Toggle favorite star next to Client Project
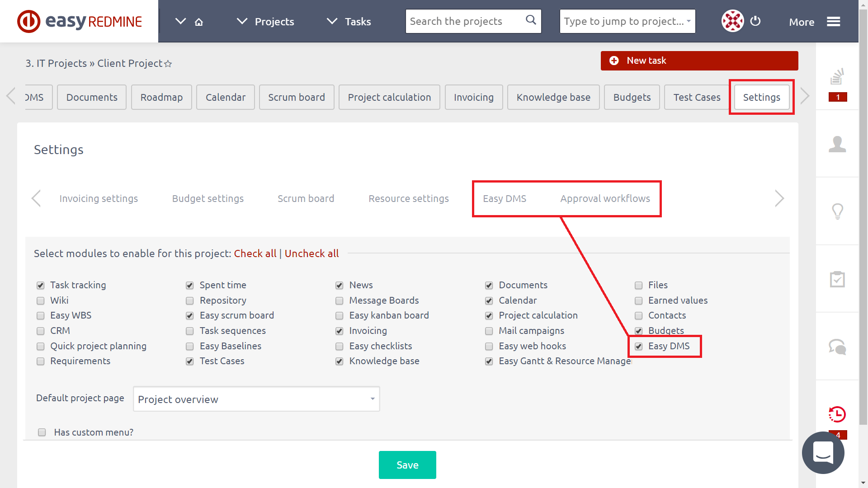The height and width of the screenshot is (488, 868). pos(168,64)
